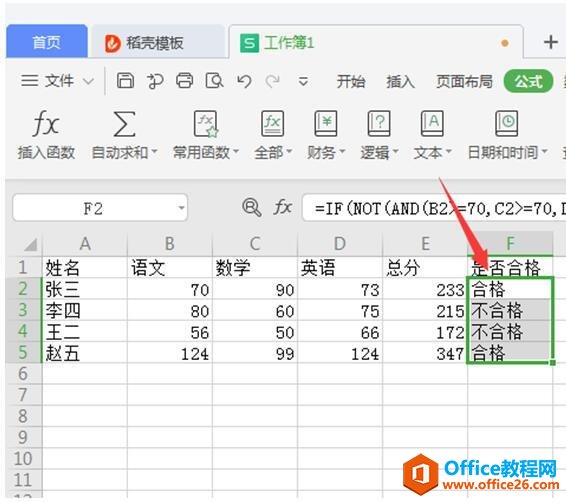Select row 1 header
This screenshot has height=502, width=566.
point(23,267)
